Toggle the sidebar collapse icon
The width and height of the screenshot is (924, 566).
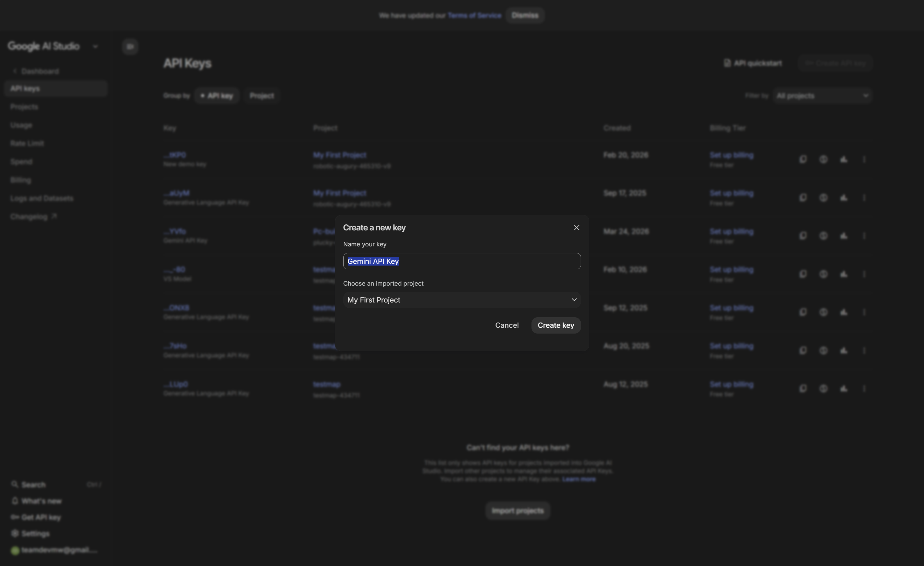coord(130,46)
